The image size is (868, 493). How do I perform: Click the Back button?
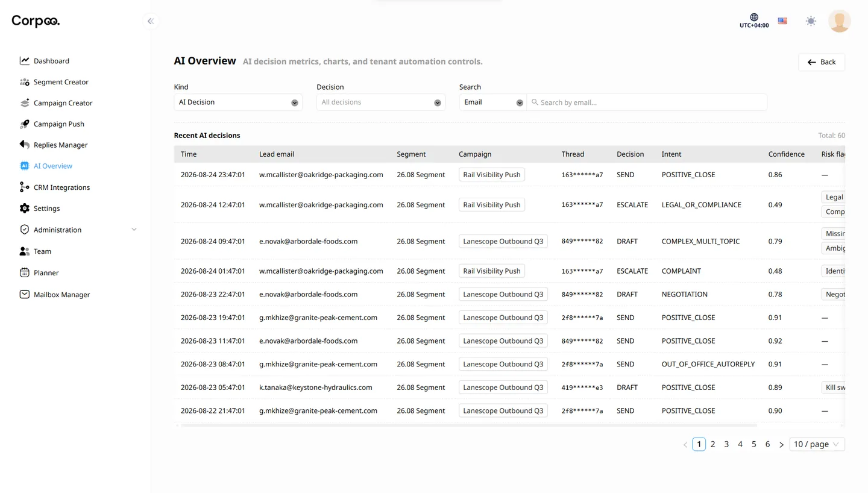click(x=822, y=62)
